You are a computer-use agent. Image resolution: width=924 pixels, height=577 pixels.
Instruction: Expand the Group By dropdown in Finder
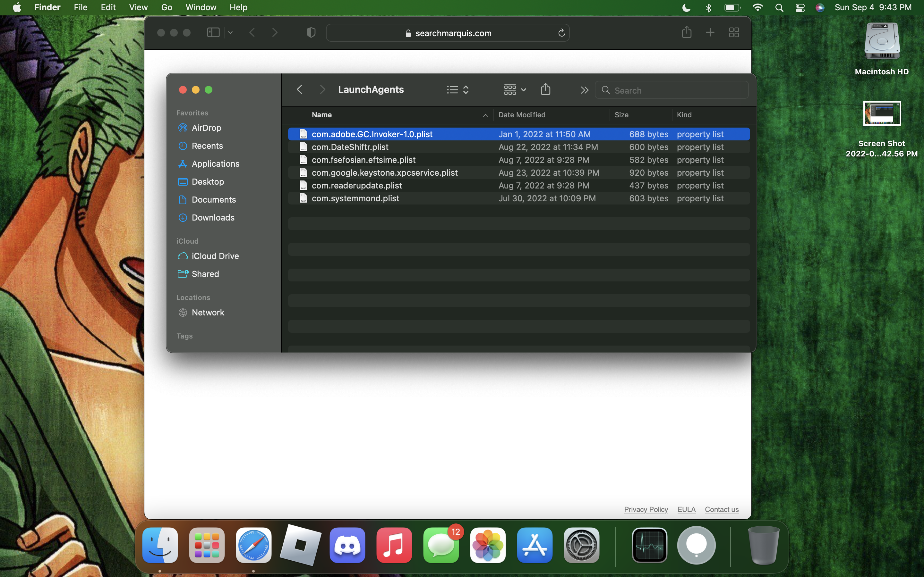point(515,90)
